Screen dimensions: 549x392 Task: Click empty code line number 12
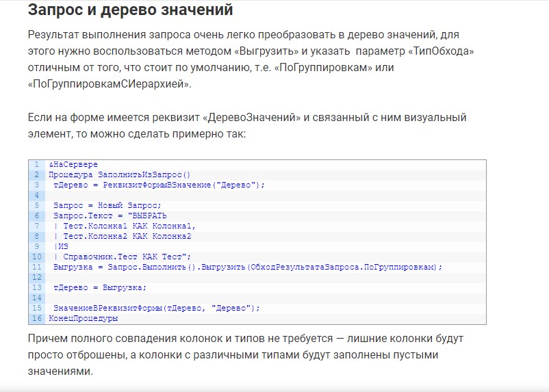(x=37, y=277)
